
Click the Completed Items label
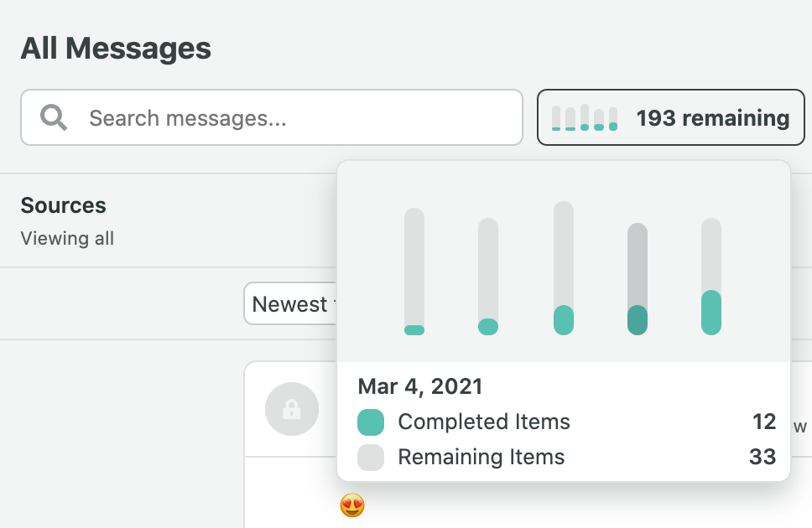(484, 422)
